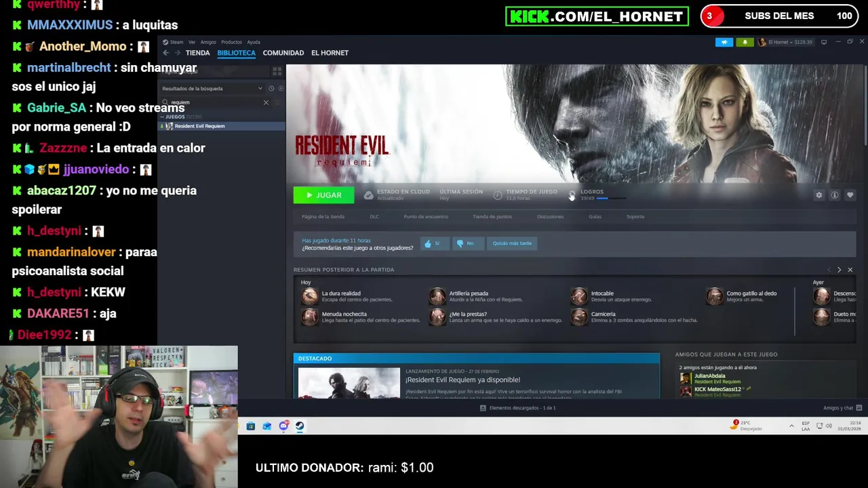Viewport: 868px width, 488px height.
Task: Open the weather widget showing 25°C
Action: [x=747, y=426]
